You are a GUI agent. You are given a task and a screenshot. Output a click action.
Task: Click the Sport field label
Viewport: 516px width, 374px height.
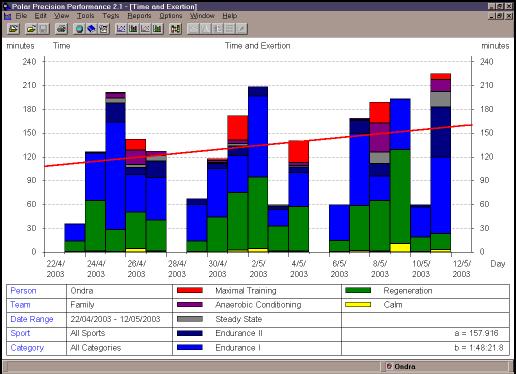[20, 333]
